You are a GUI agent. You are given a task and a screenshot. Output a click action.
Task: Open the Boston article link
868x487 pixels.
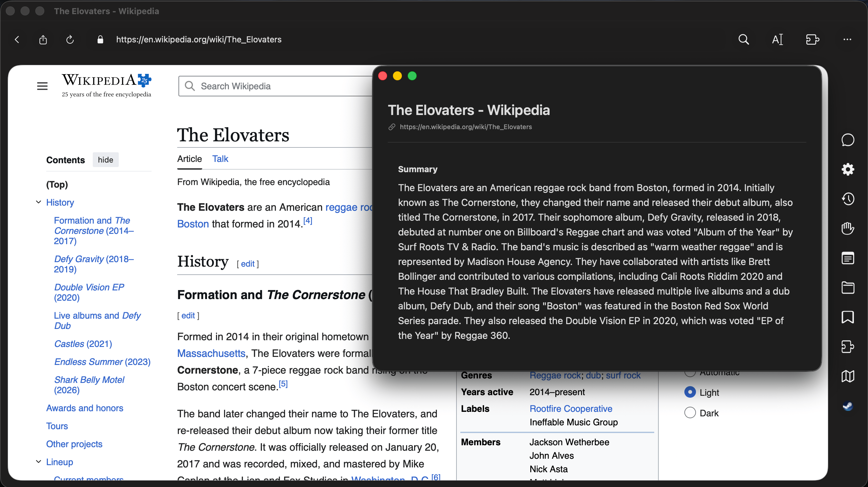tap(193, 224)
